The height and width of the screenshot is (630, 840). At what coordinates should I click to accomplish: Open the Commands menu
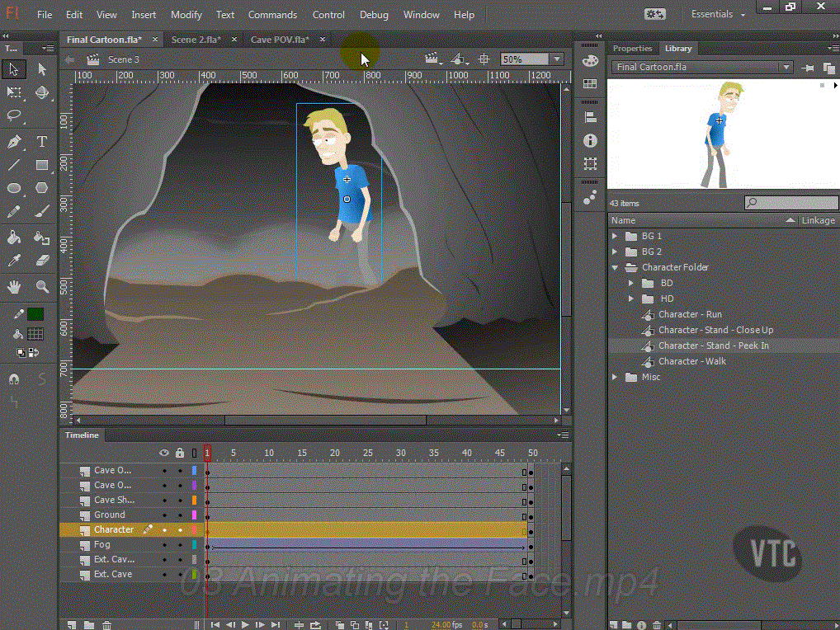pos(272,15)
